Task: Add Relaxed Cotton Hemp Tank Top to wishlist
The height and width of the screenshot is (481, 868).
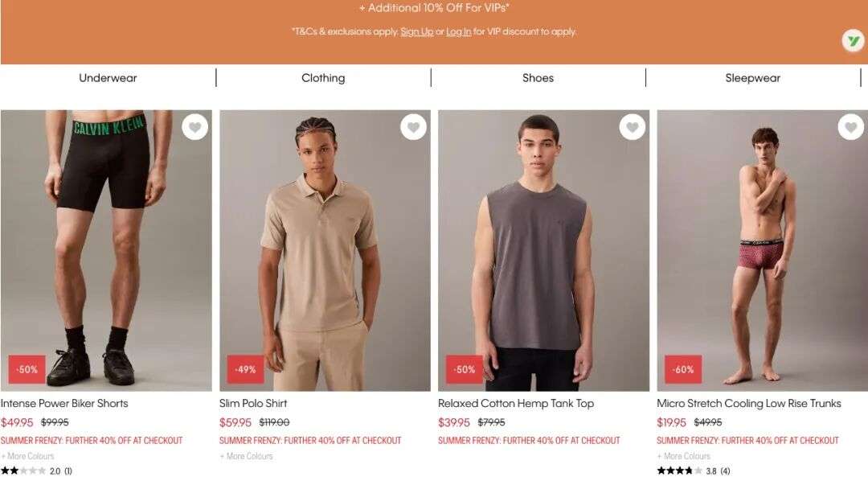Action: click(633, 127)
